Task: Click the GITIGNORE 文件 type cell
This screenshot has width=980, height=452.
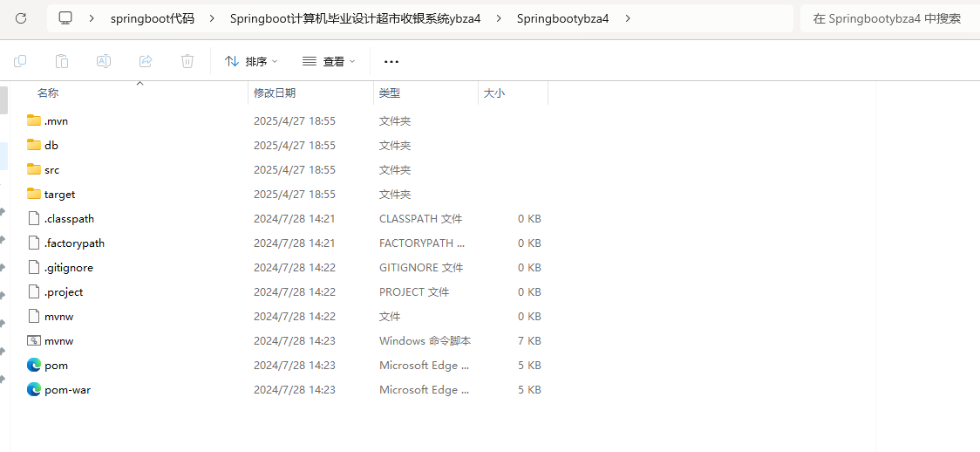Action: coord(421,268)
